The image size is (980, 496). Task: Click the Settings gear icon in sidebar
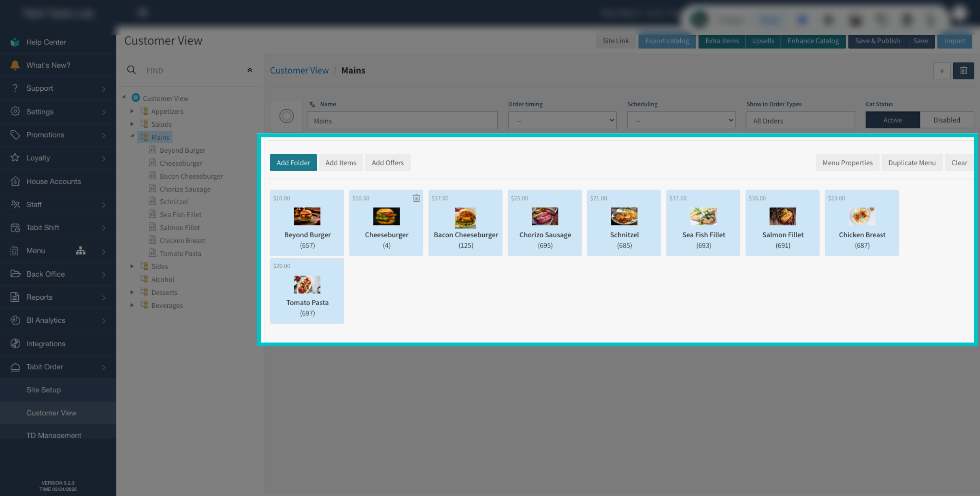pyautogui.click(x=15, y=111)
